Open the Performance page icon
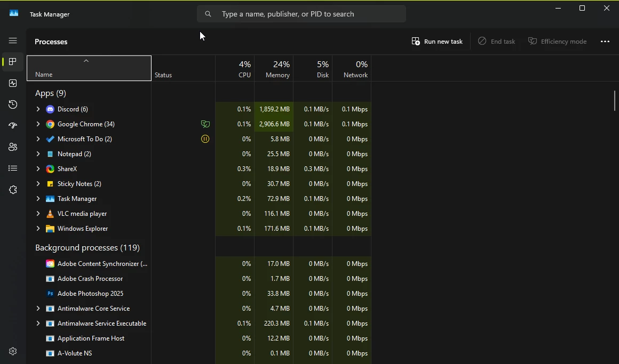 click(13, 83)
